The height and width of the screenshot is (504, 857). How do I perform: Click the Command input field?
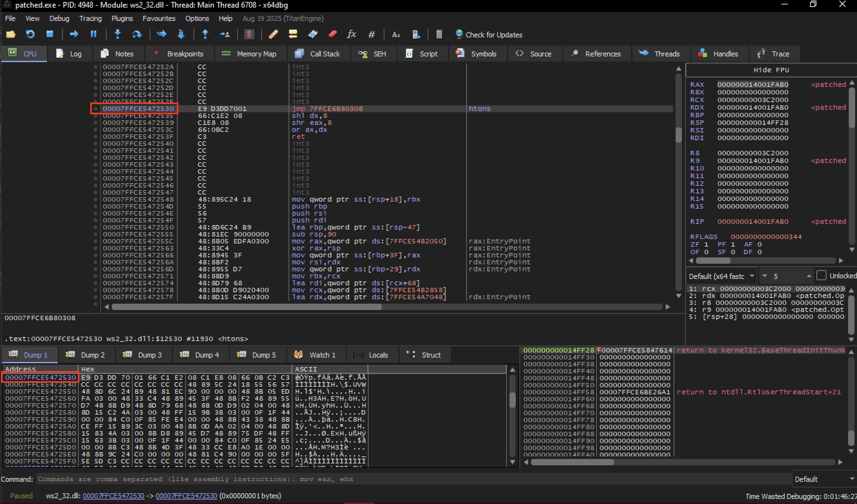tap(413, 479)
